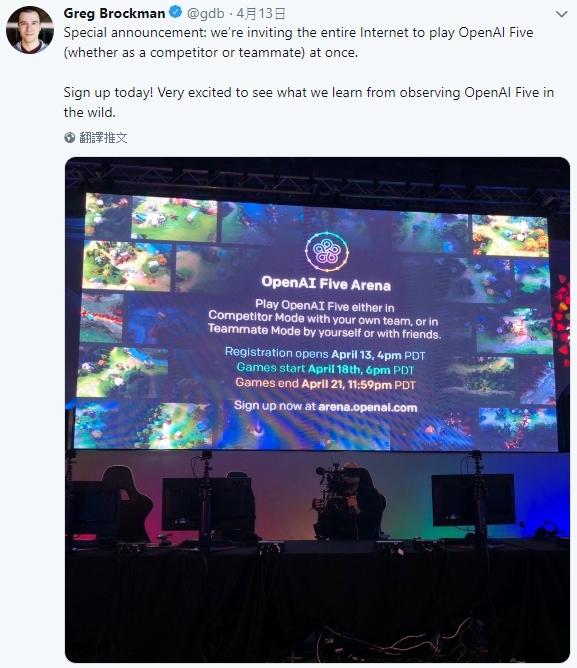The image size is (577, 668).
Task: Click the "Teammate Mode by yourself" line in photo
Action: 324,332
